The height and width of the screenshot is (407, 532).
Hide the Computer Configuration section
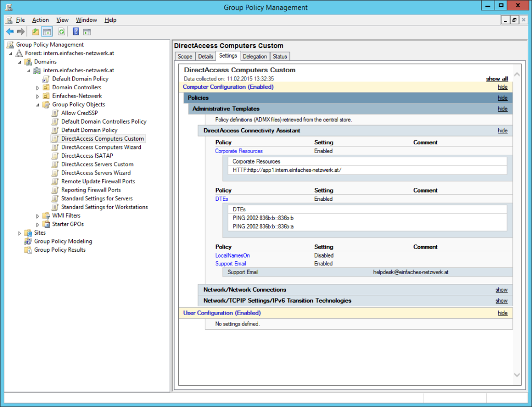click(502, 87)
